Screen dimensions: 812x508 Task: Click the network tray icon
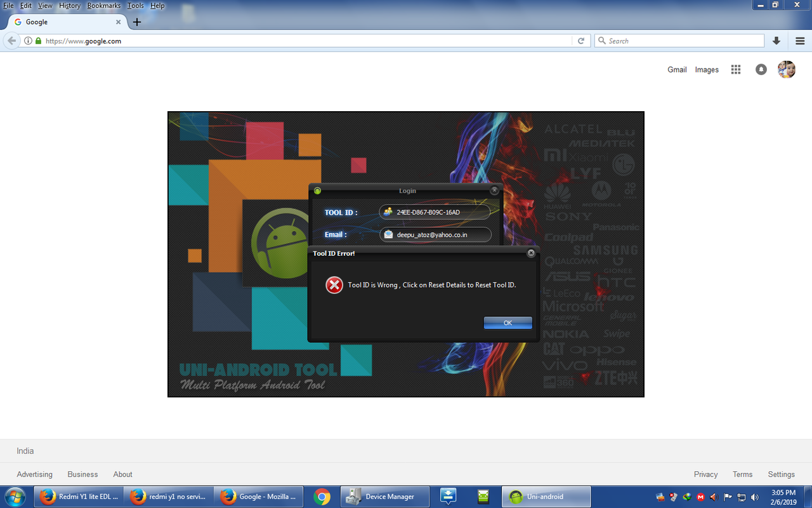pos(741,497)
